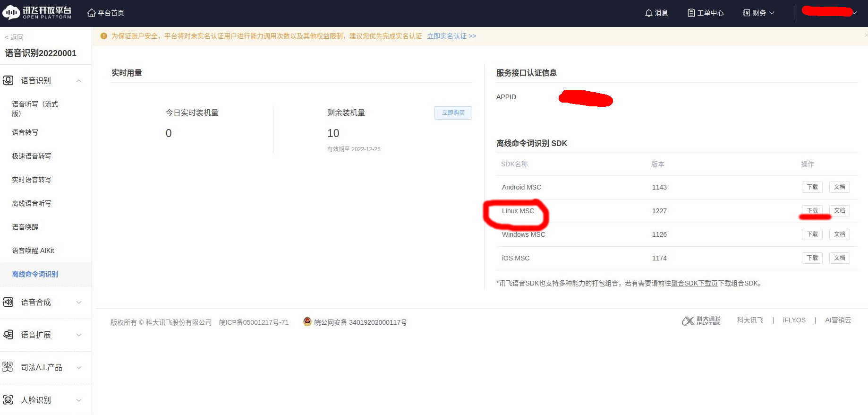Image resolution: width=868 pixels, height=415 pixels.
Task: Open 语音唤醒 sidebar item
Action: tap(25, 227)
